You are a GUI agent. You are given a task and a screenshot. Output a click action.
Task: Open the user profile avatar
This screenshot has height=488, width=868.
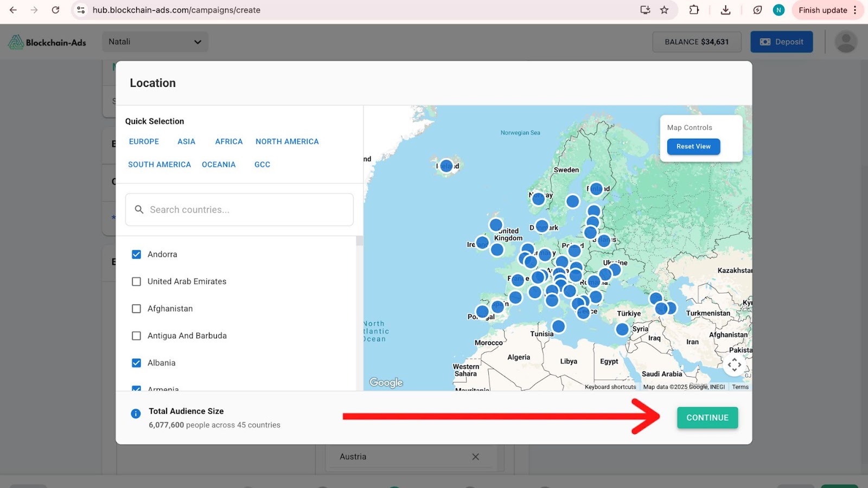coord(845,42)
